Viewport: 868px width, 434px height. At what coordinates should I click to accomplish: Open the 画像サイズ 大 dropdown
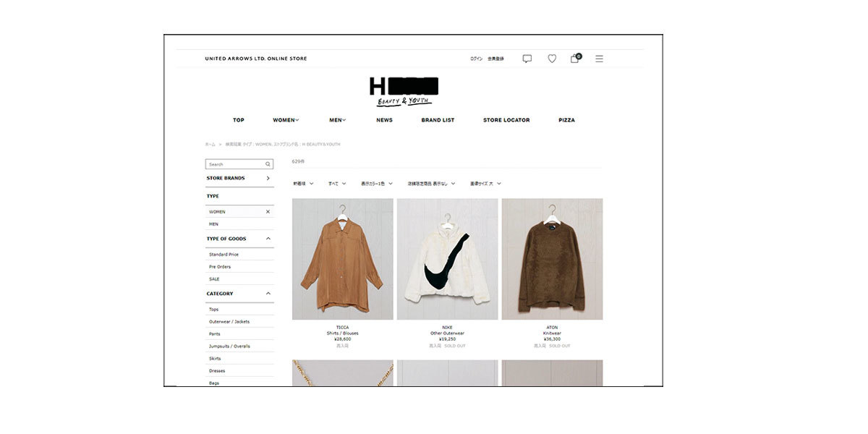[x=485, y=184]
